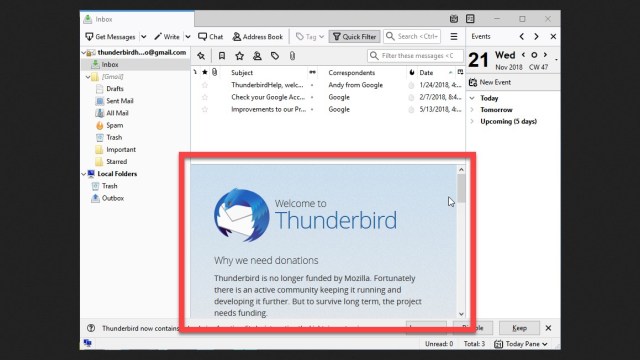The image size is (640, 360).
Task: Select the Check your Google Acc... message
Action: coord(268,97)
